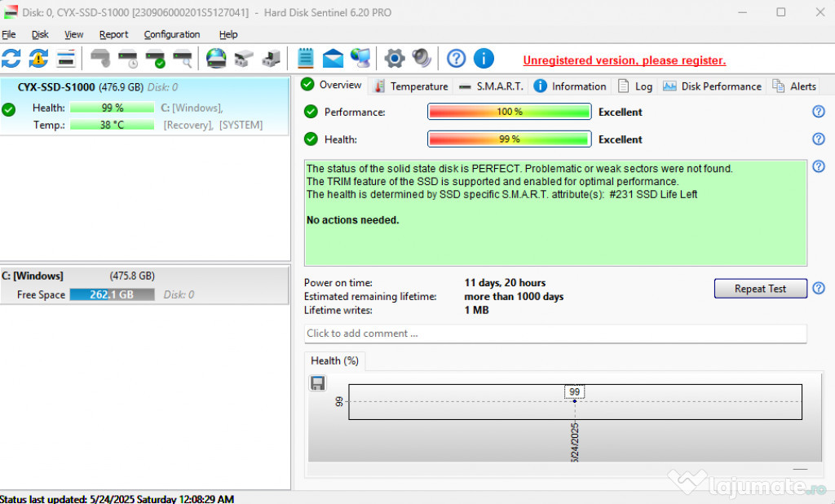The height and width of the screenshot is (504, 835).
Task: Click the globe over disk toolbar icon
Action: pyautogui.click(x=216, y=58)
